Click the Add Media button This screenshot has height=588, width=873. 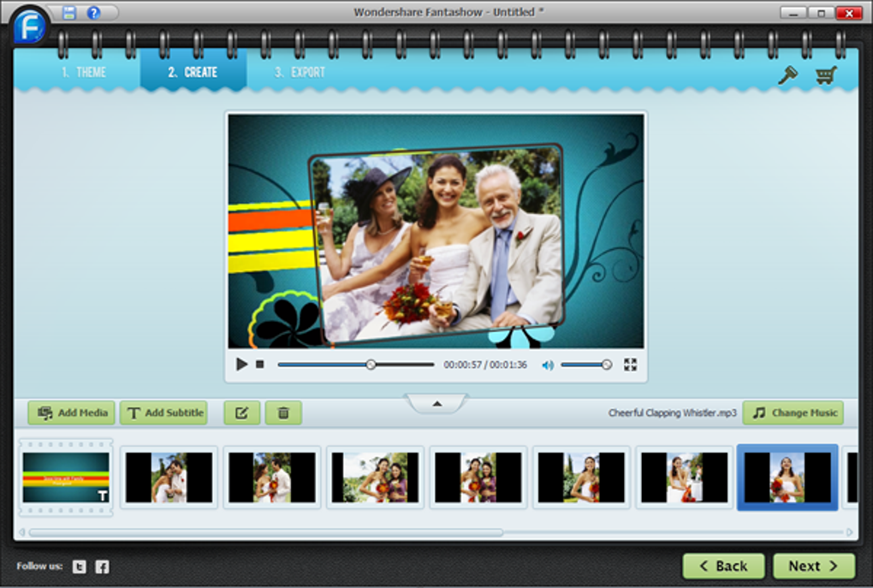72,413
